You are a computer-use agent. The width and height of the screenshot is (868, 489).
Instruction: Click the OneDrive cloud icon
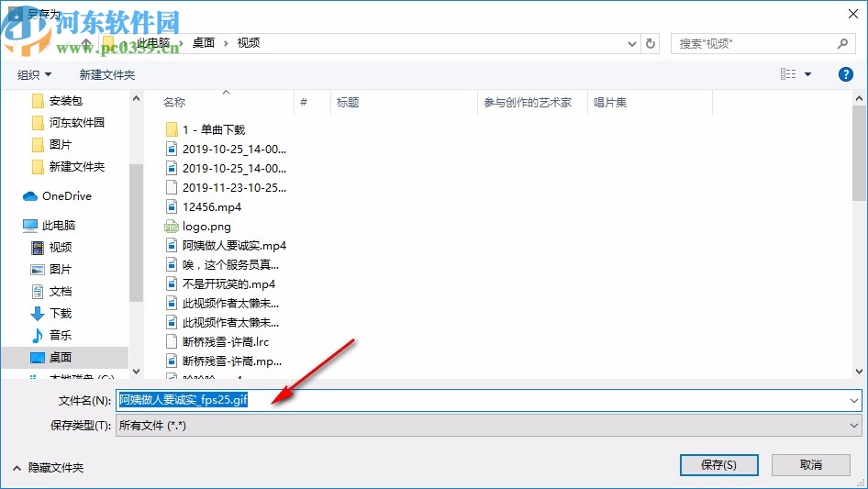tap(30, 196)
